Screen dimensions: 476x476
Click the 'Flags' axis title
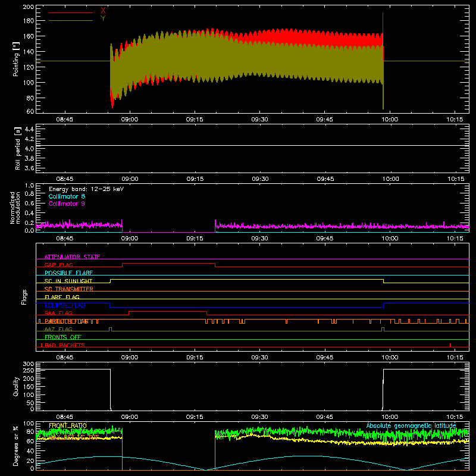(x=24, y=297)
